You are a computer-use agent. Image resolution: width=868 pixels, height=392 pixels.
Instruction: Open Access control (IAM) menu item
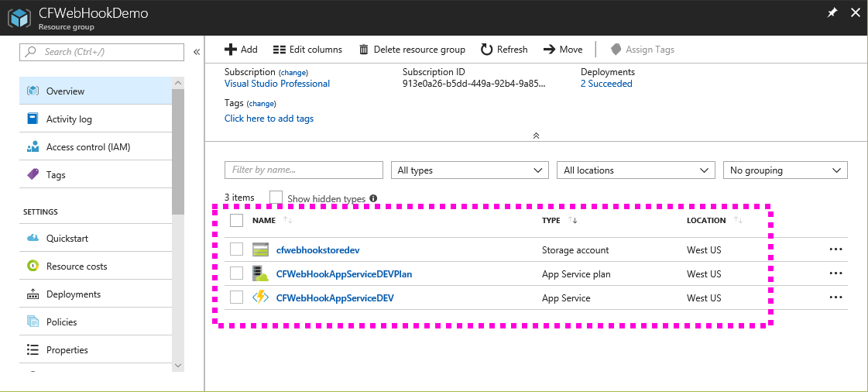(95, 146)
